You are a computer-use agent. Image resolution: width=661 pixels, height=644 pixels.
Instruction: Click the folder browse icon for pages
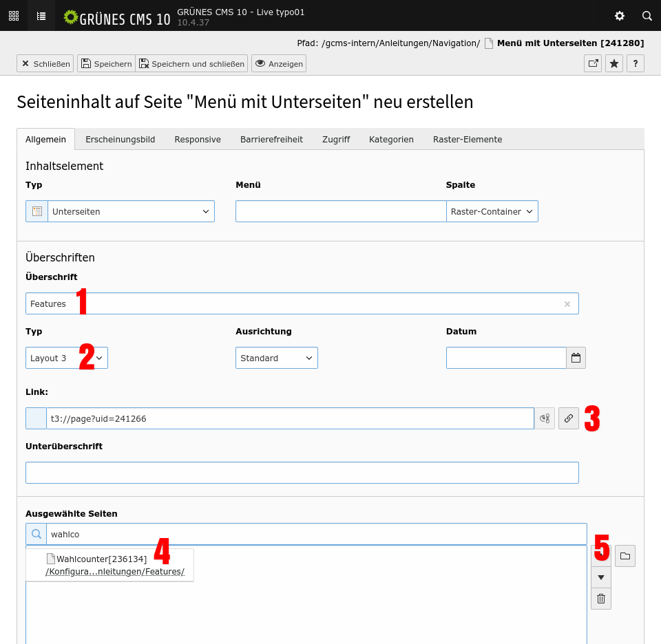coord(625,556)
